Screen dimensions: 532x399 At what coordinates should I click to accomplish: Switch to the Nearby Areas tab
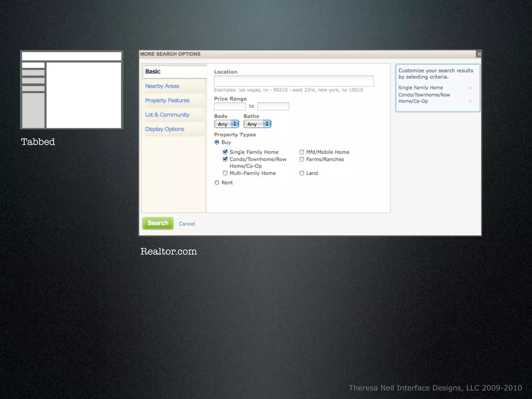(x=162, y=86)
